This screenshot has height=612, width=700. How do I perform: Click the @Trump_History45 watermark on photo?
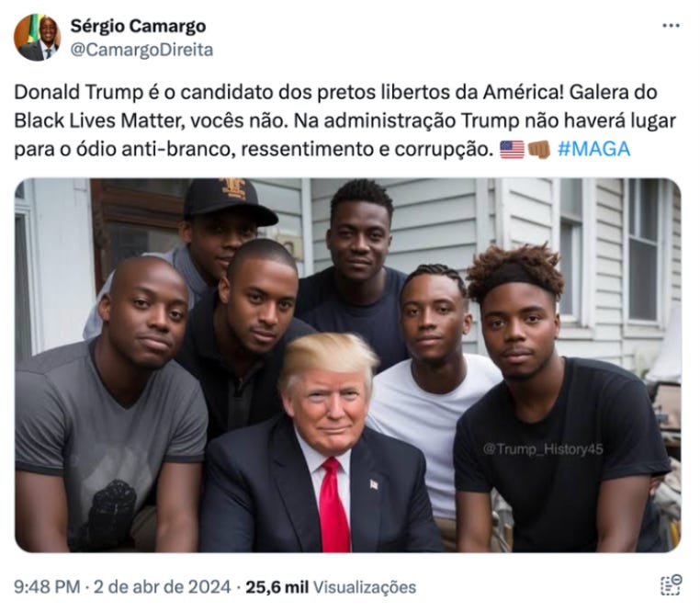[543, 449]
